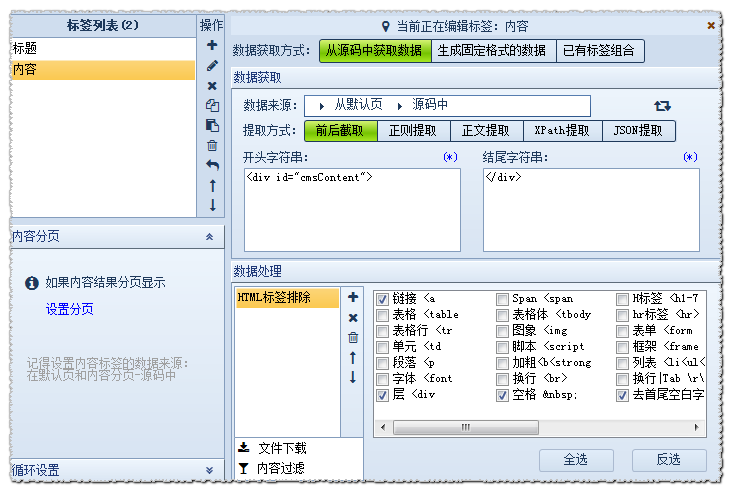732x492 pixels.
Task: Select the 正则提取 extraction mode tab
Action: coord(411,131)
